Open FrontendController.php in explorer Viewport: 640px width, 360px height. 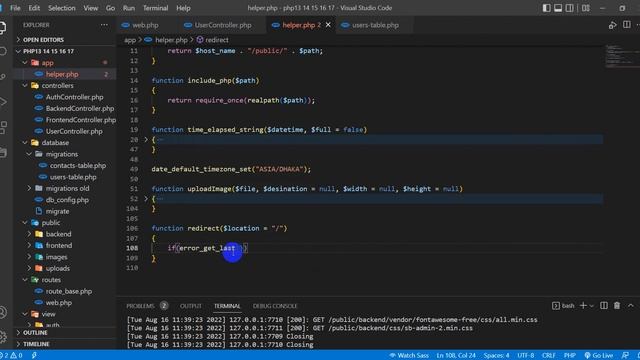click(81, 120)
